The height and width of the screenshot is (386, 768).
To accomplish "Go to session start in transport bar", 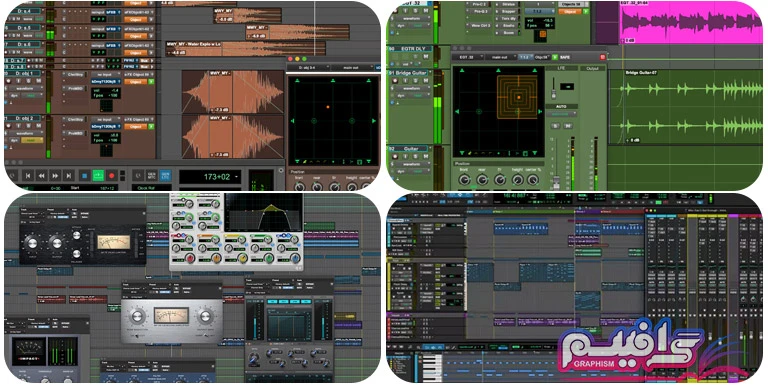I will 28,175.
